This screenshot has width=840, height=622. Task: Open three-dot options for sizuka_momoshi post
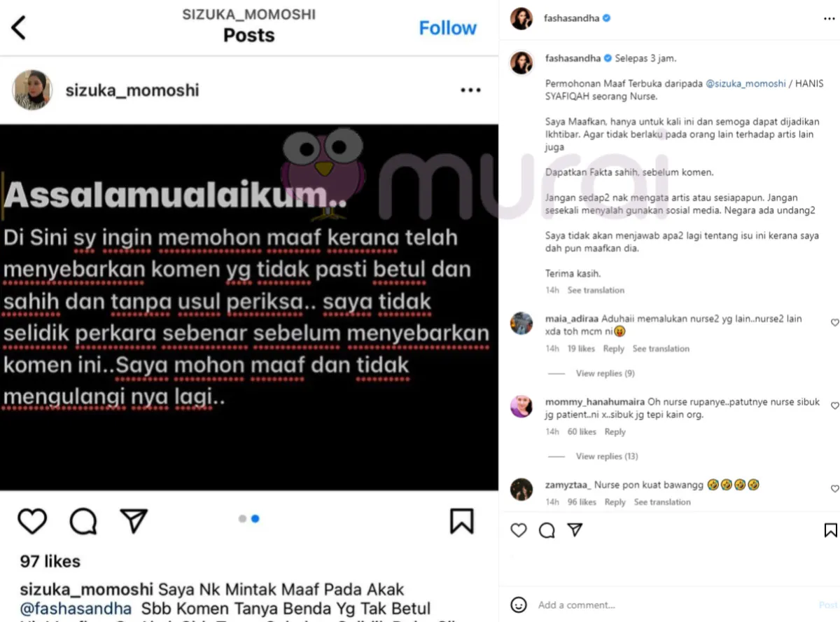click(x=470, y=90)
